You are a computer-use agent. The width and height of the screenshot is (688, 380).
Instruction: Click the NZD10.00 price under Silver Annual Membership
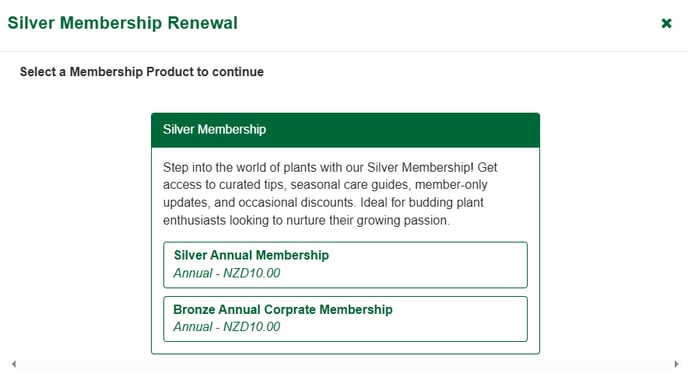(x=251, y=273)
